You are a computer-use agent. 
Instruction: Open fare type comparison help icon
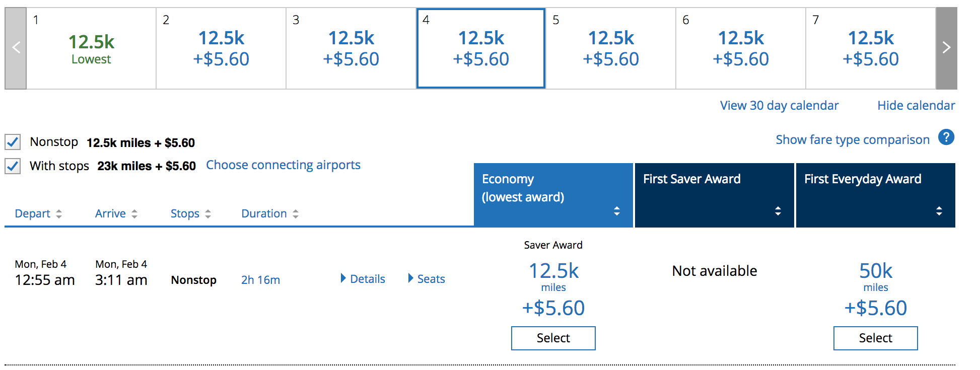tap(946, 137)
